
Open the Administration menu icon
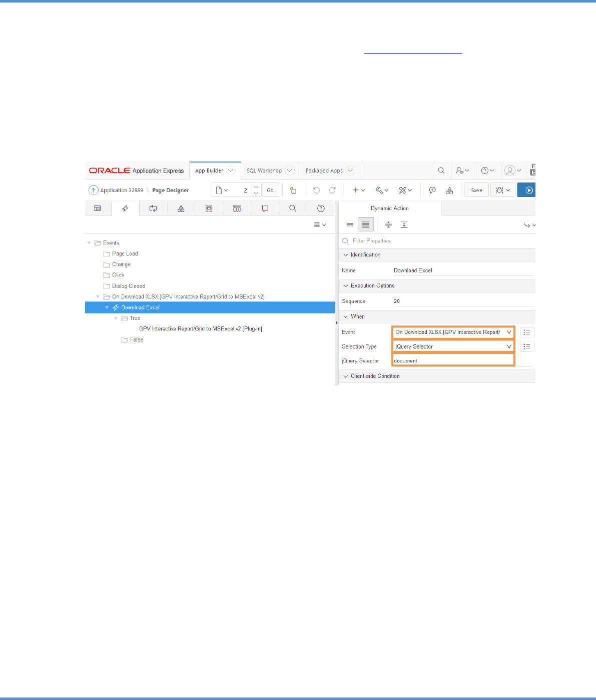point(462,170)
